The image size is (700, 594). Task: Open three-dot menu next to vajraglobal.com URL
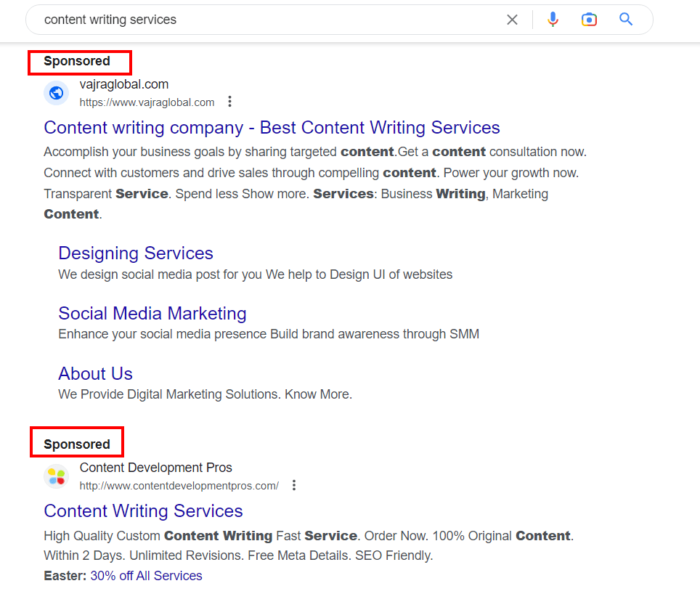[x=229, y=102]
